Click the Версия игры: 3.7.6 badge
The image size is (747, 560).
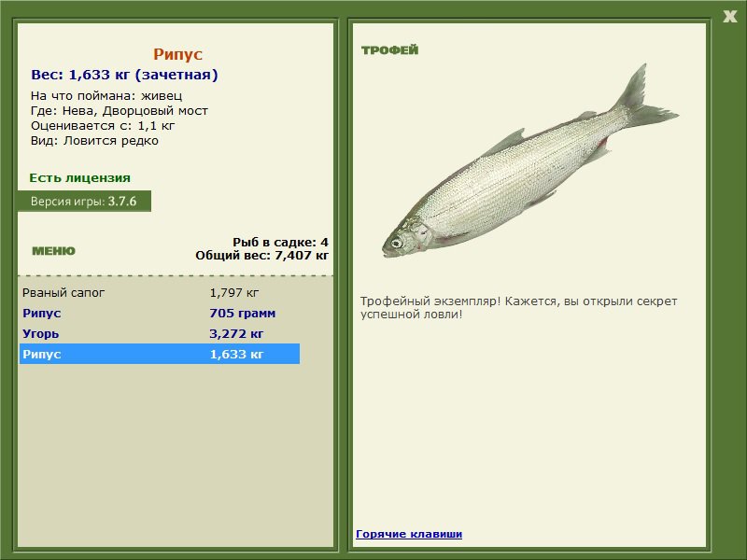[84, 201]
